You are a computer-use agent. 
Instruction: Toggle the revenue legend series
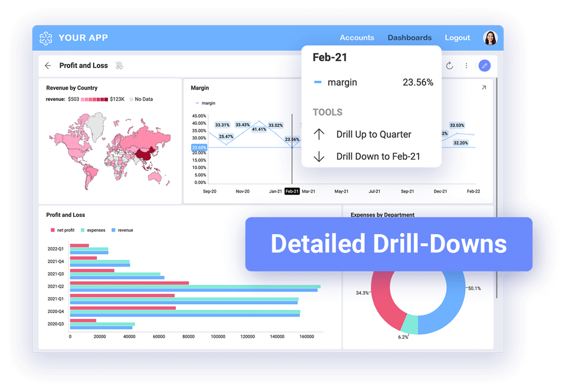point(123,230)
